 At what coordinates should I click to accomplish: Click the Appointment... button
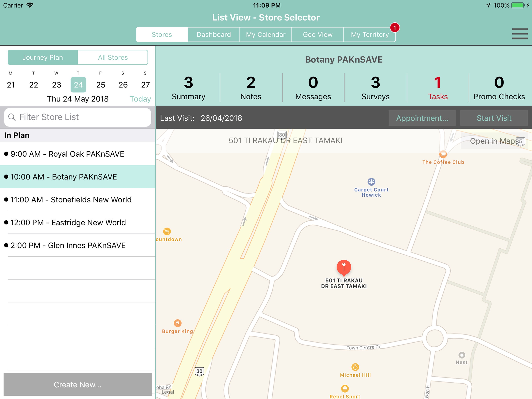coord(422,118)
